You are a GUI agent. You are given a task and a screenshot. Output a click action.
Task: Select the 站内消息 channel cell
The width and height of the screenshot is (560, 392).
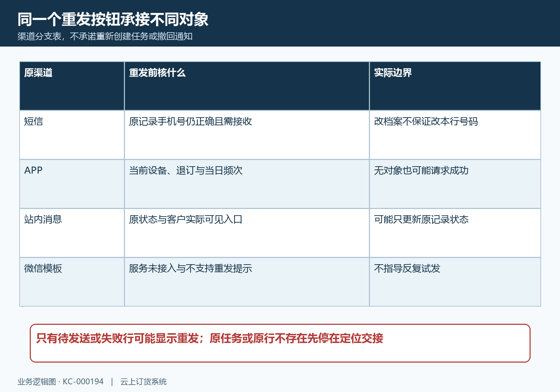pyautogui.click(x=72, y=233)
